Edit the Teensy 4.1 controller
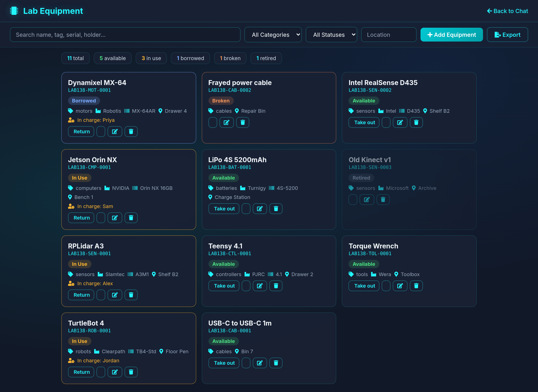The height and width of the screenshot is (392, 538). click(x=260, y=286)
